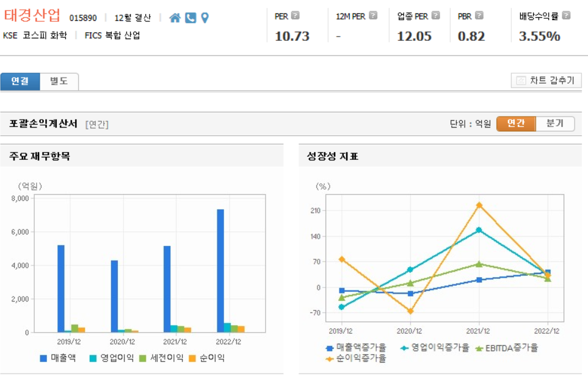Select the 연결 tab
This screenshot has height=379, width=588.
pyautogui.click(x=21, y=80)
